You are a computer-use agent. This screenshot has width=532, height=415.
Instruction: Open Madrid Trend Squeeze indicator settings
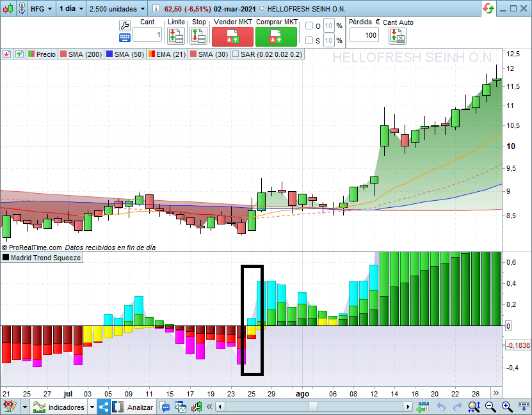tap(42, 258)
